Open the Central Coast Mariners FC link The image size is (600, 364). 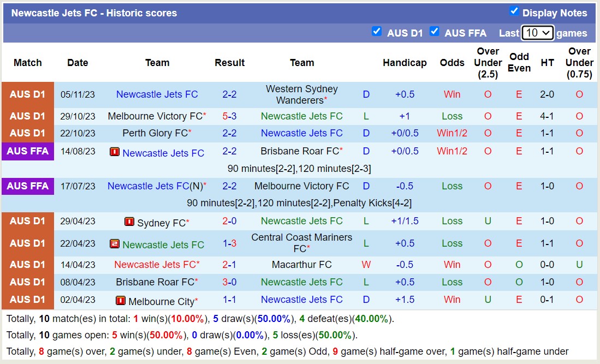[x=301, y=243]
